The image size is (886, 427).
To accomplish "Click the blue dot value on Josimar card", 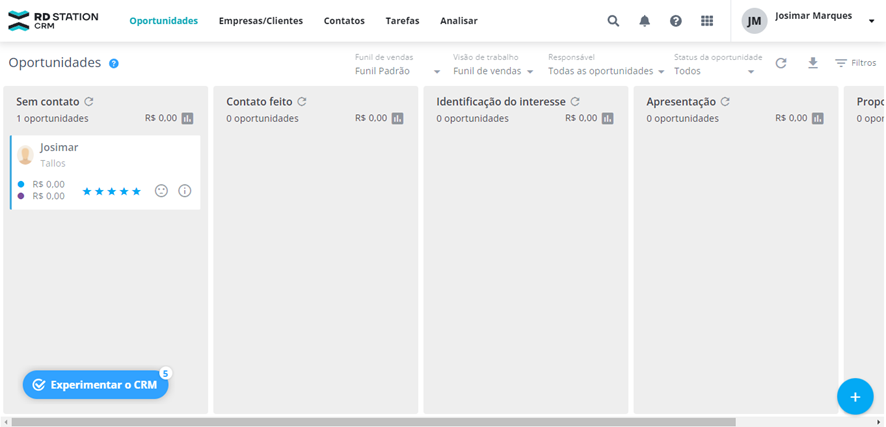I will (49, 184).
